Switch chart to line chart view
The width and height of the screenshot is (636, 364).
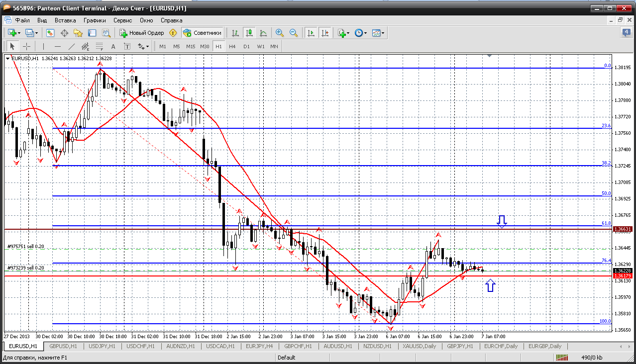pos(263,33)
